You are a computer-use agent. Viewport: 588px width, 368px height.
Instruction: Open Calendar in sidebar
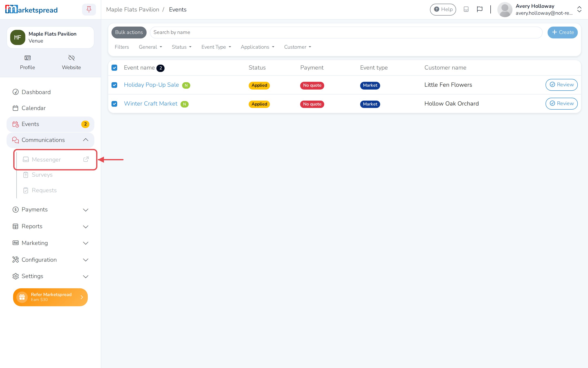click(50, 108)
